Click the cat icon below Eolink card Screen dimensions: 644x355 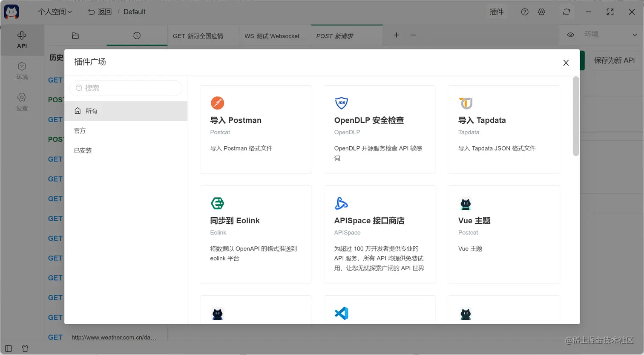tap(218, 314)
